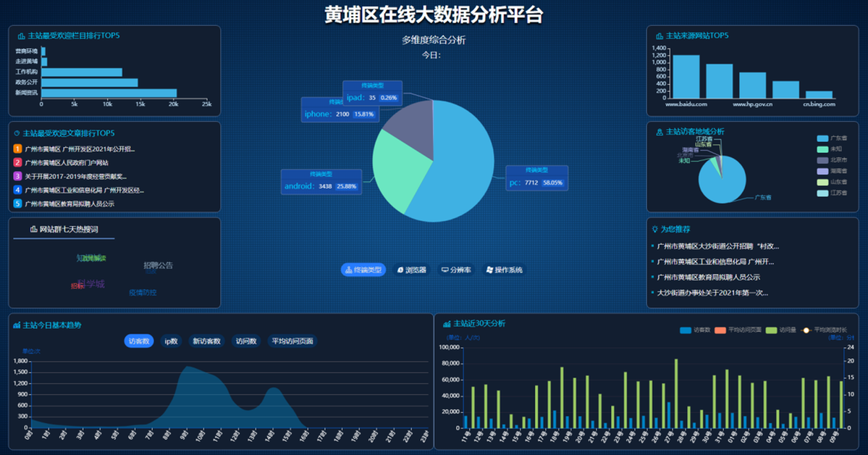This screenshot has height=455, width=868.
Task: Click the chart icon beside 主站近30天分析
Action: point(447,323)
